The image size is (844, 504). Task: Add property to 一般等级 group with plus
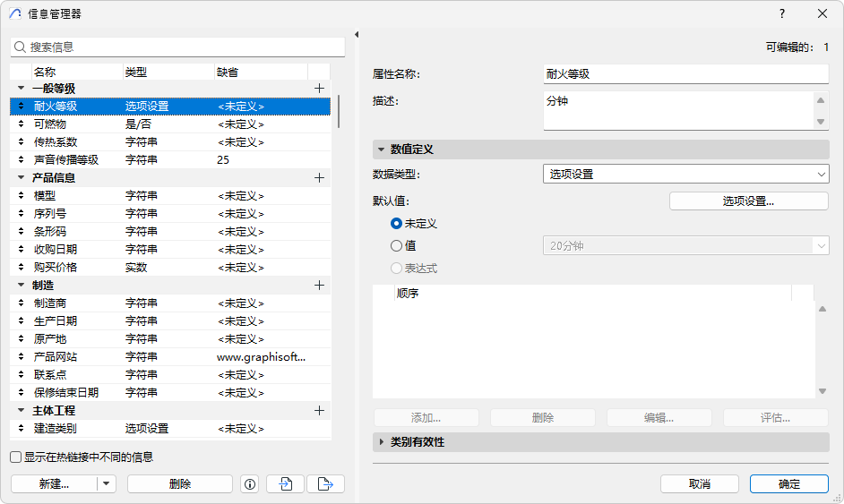[319, 89]
